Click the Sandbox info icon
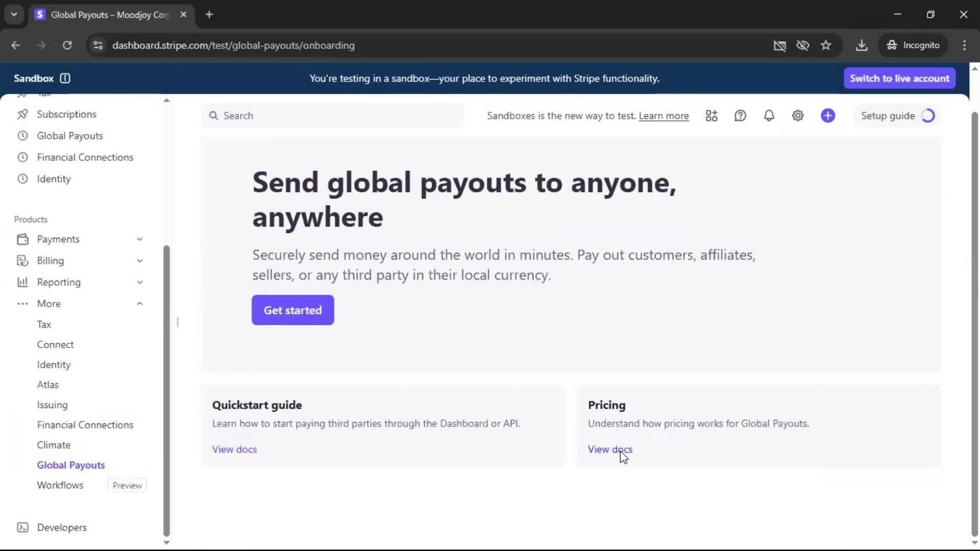 [65, 78]
